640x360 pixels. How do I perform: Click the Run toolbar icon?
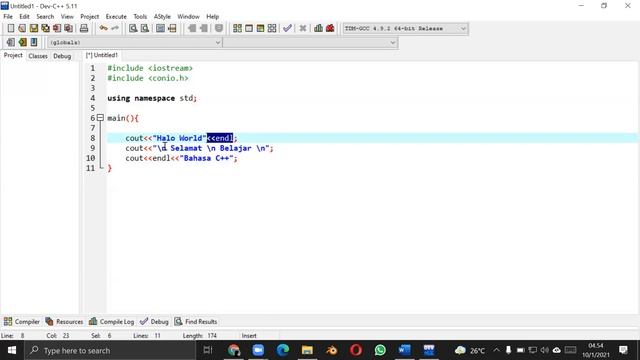pyautogui.click(x=249, y=28)
